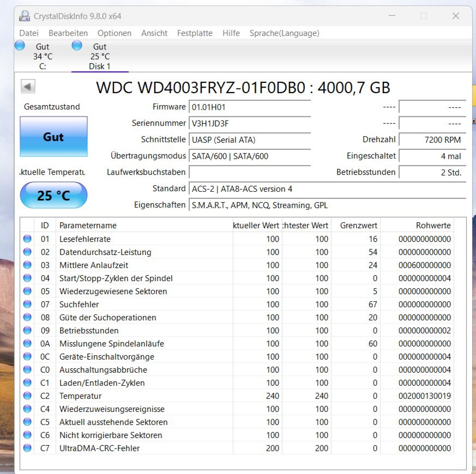Select the Suchfehler attribute row
The height and width of the screenshot is (474, 476).
click(79, 304)
